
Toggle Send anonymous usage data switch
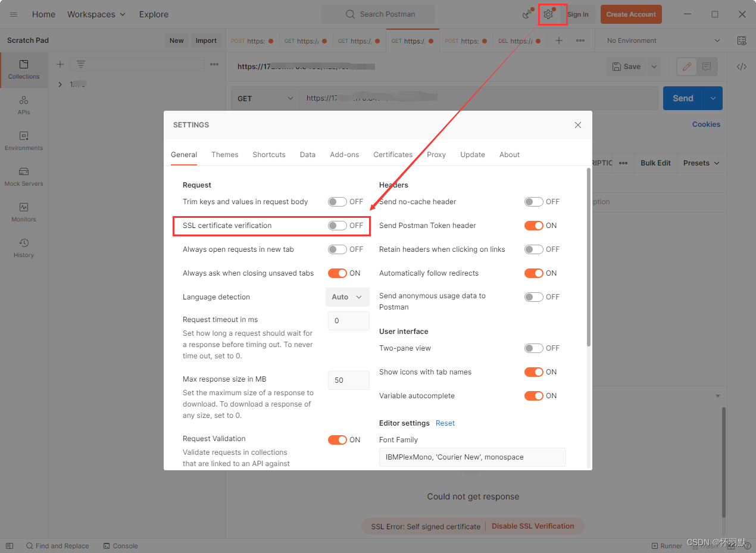pos(533,297)
